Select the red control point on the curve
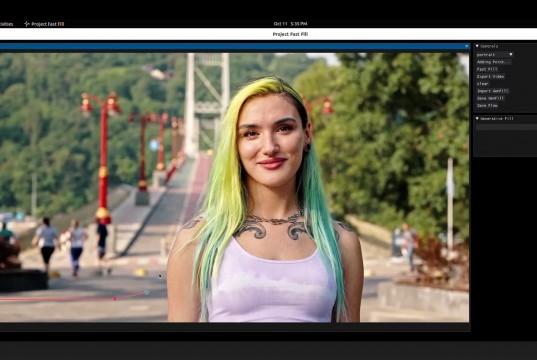The image size is (537, 360). coord(115,299)
